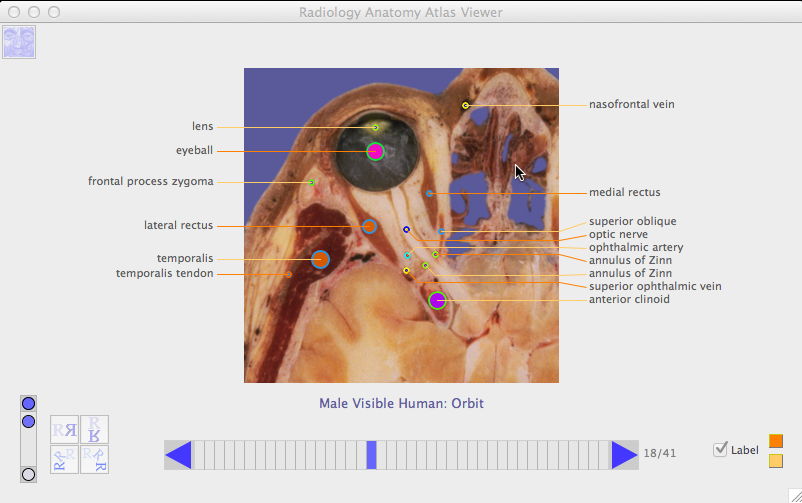
Task: Select the topmost blue circle on vertical control
Action: click(29, 404)
